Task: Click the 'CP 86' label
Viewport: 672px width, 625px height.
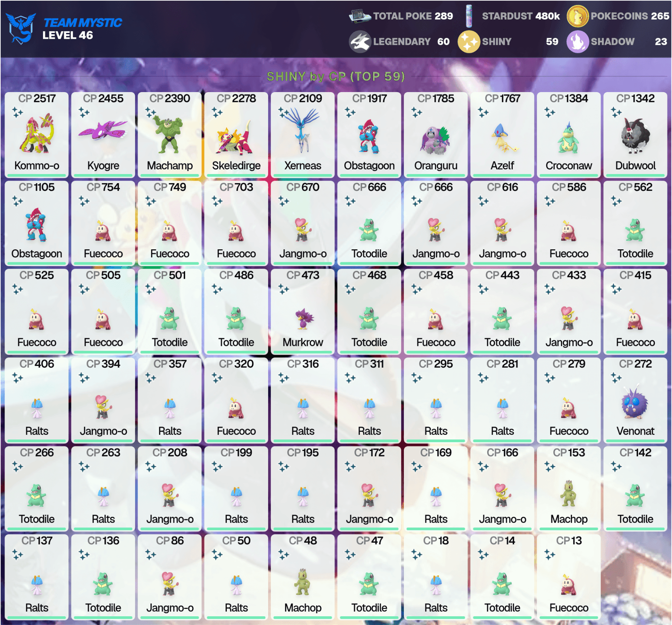Action: point(170,541)
